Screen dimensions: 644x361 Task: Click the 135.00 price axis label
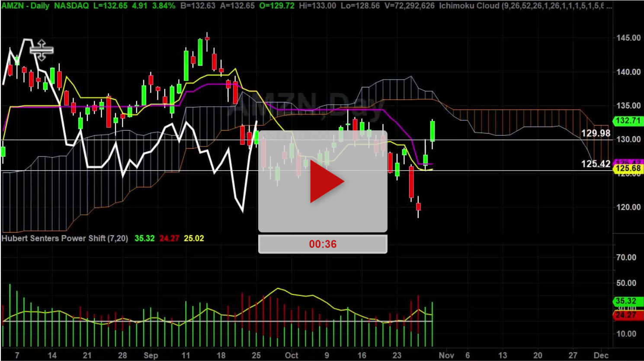click(x=628, y=105)
